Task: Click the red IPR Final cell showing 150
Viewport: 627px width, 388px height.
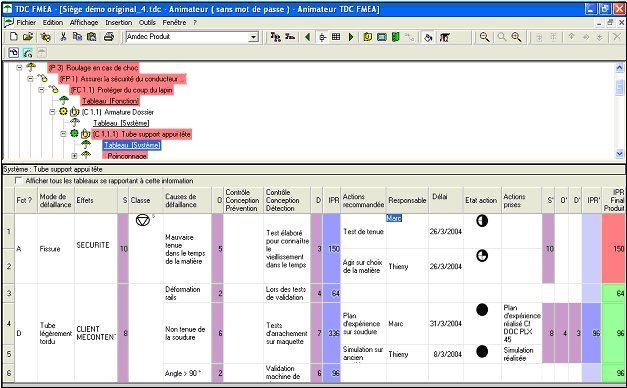Action: click(614, 248)
